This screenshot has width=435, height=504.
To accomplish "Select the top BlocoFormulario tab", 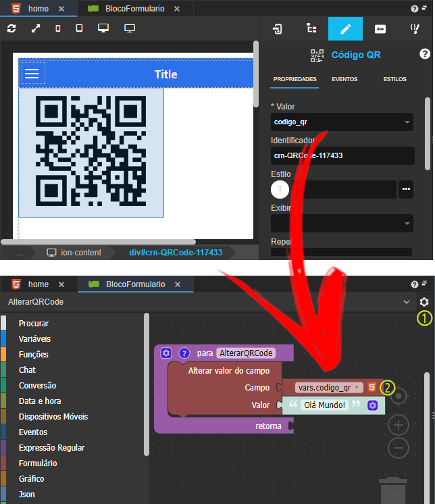I will point(134,9).
